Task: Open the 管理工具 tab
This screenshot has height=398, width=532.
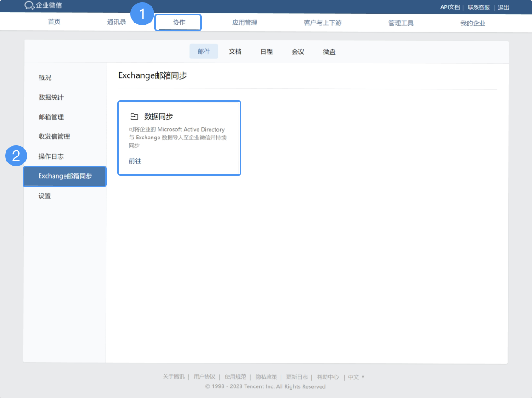Action: pyautogui.click(x=401, y=23)
